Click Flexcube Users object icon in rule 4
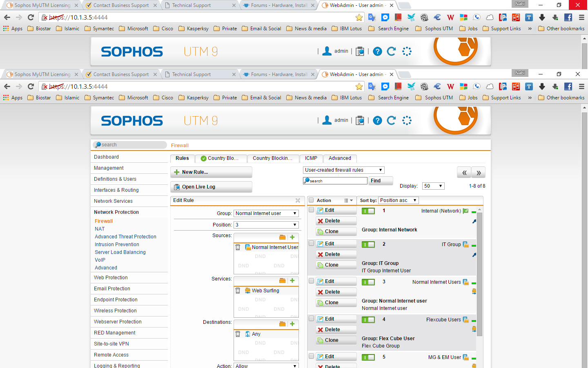 click(465, 320)
